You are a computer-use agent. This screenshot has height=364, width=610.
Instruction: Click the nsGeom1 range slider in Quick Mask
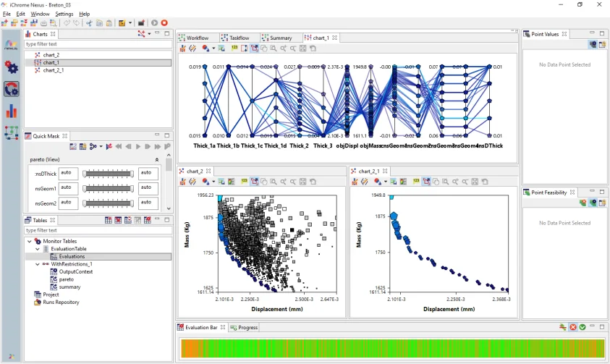point(108,188)
